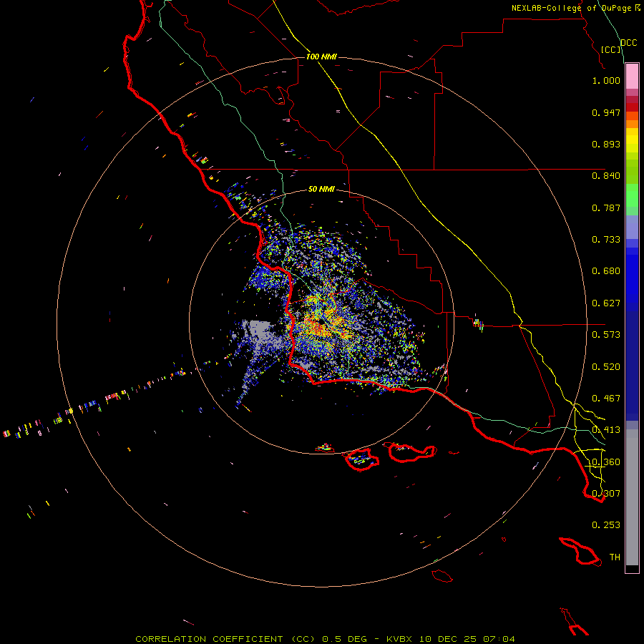Click the [CC] legend unit label

[610, 49]
